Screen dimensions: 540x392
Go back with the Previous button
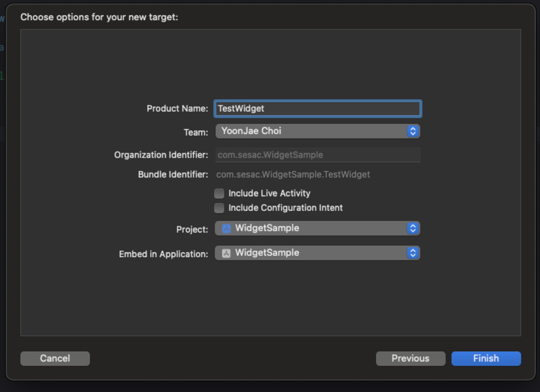410,358
